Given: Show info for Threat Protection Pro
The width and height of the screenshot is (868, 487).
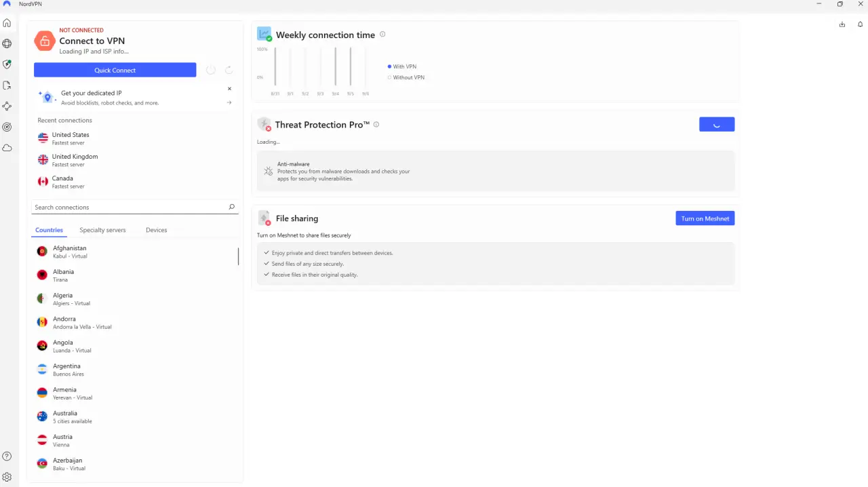Looking at the screenshot, I should tap(376, 125).
